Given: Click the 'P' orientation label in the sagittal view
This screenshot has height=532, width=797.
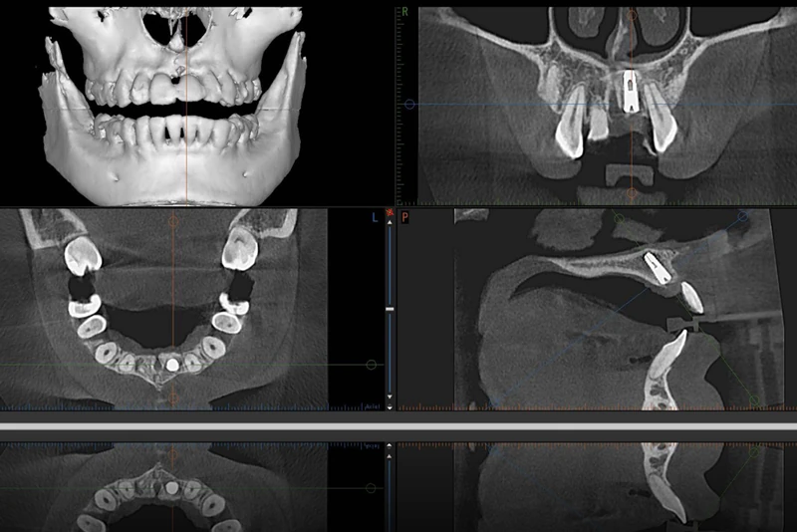Looking at the screenshot, I should pyautogui.click(x=405, y=217).
